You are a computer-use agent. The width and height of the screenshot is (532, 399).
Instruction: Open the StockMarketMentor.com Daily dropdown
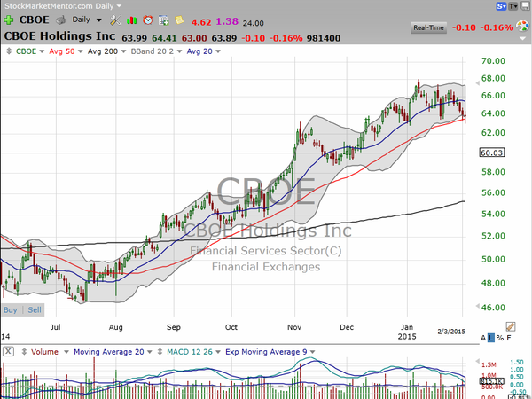click(x=119, y=6)
